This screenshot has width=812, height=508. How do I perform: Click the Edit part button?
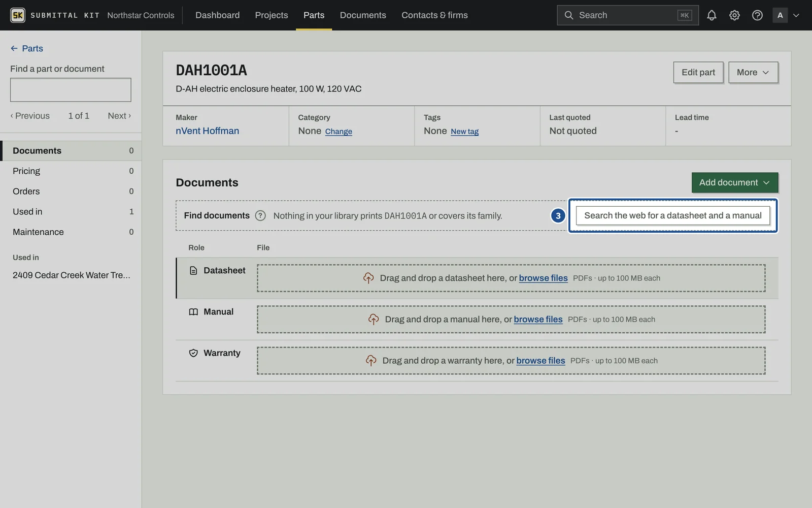698,72
